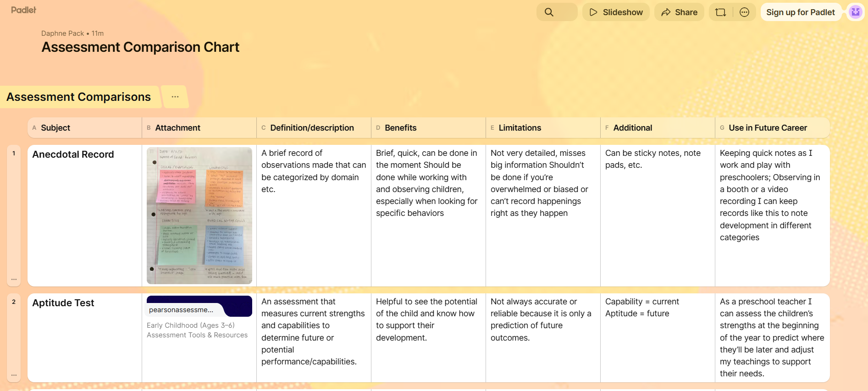The height and width of the screenshot is (391, 868).
Task: Open Assessment Comparisons section options menu
Action: pyautogui.click(x=175, y=97)
